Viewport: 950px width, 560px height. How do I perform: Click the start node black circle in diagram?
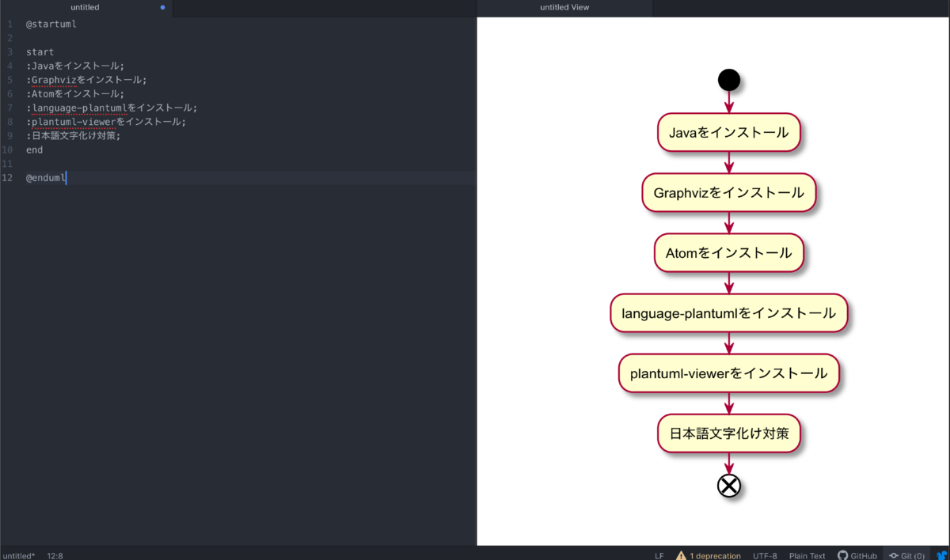pyautogui.click(x=728, y=80)
